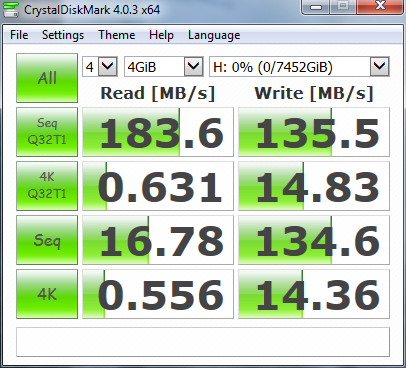
Task: Run the single-queue Seq benchmark
Action: point(47,240)
